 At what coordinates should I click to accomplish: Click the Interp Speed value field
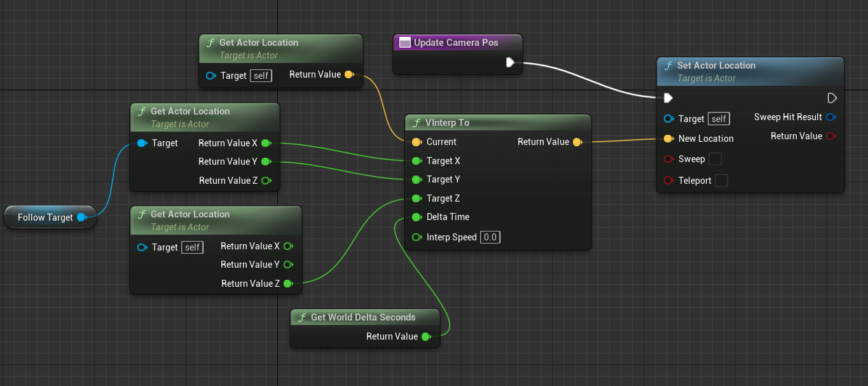coord(490,237)
